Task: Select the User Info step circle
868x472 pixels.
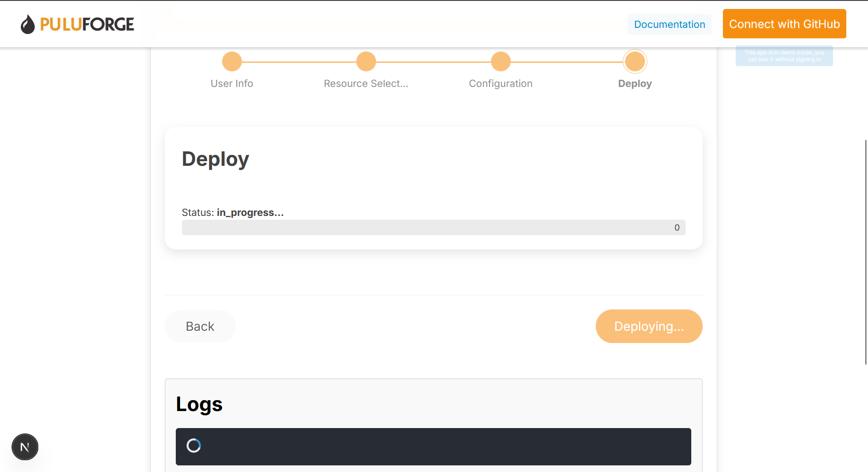Action: click(x=232, y=61)
